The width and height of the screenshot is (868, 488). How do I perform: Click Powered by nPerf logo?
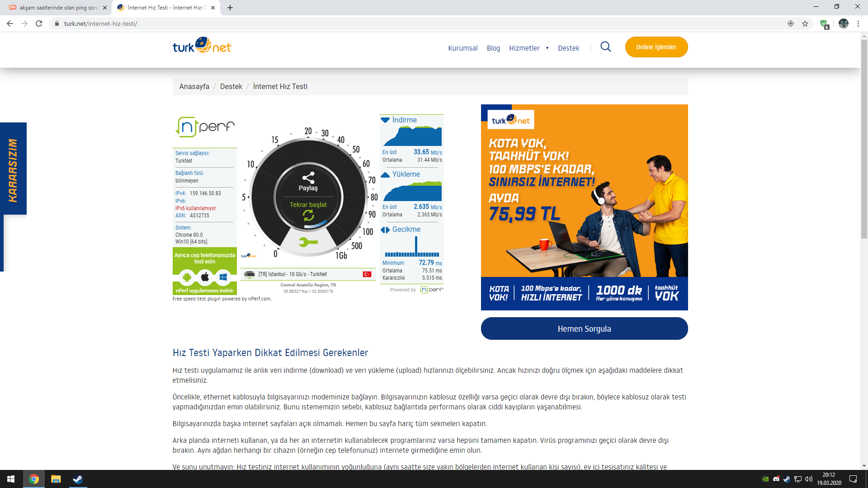[x=432, y=290]
